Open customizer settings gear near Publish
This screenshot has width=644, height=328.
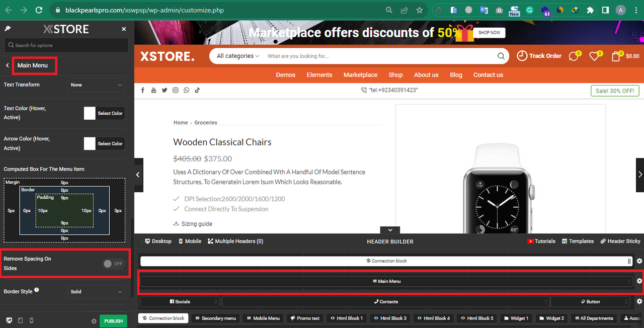[94, 321]
